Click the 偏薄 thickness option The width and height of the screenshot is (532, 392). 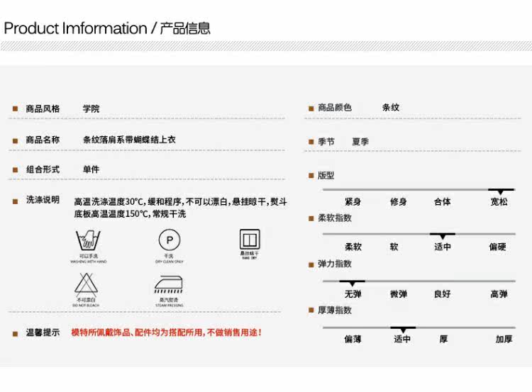coord(353,339)
